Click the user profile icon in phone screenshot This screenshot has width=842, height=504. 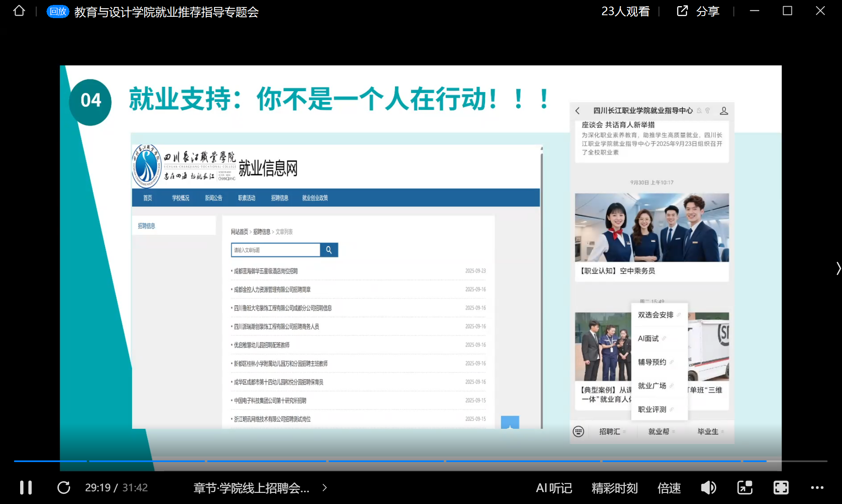click(x=724, y=111)
